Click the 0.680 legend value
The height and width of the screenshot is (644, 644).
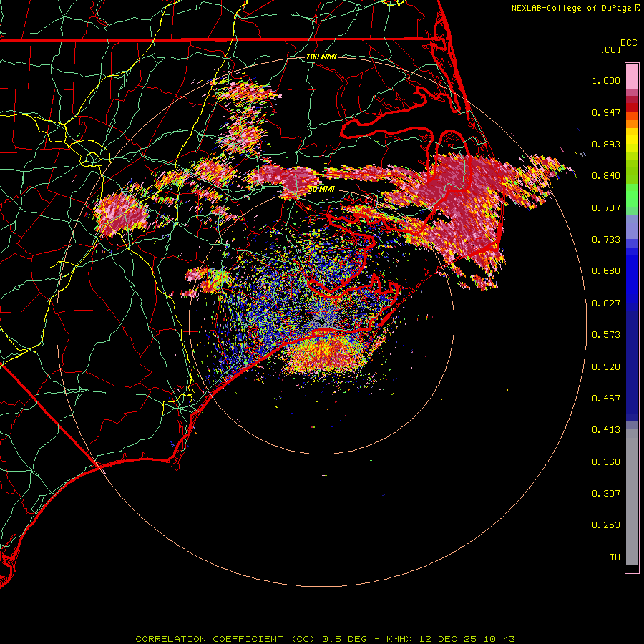coord(606,271)
